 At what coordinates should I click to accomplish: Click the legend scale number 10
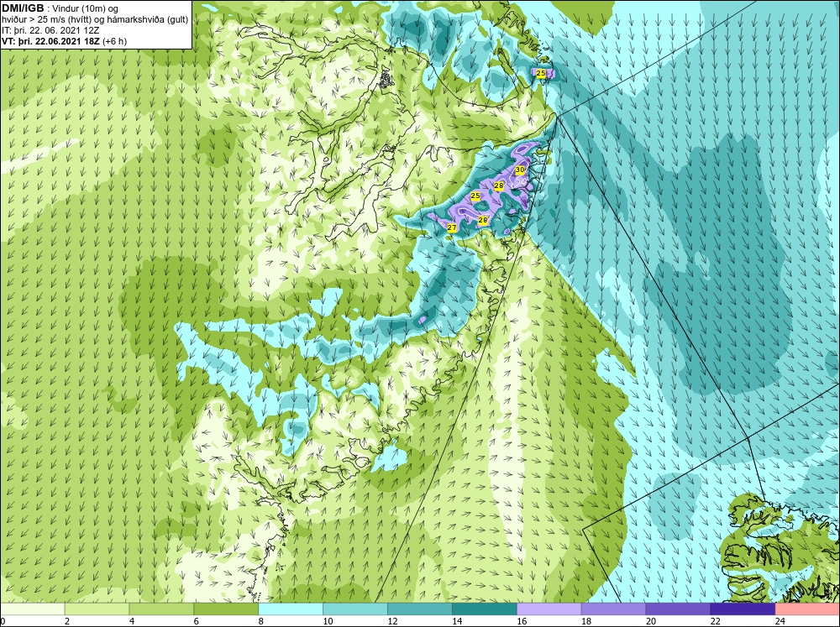[328, 621]
